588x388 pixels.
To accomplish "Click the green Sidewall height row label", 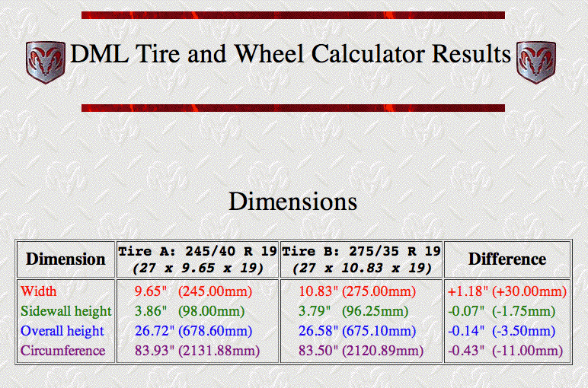I will point(66,311).
